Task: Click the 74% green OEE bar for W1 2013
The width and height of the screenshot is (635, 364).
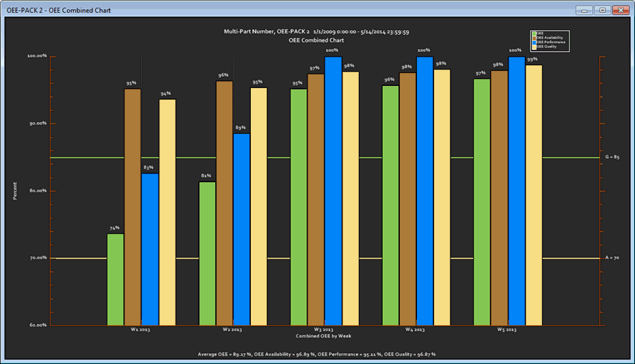Action: [x=116, y=279]
